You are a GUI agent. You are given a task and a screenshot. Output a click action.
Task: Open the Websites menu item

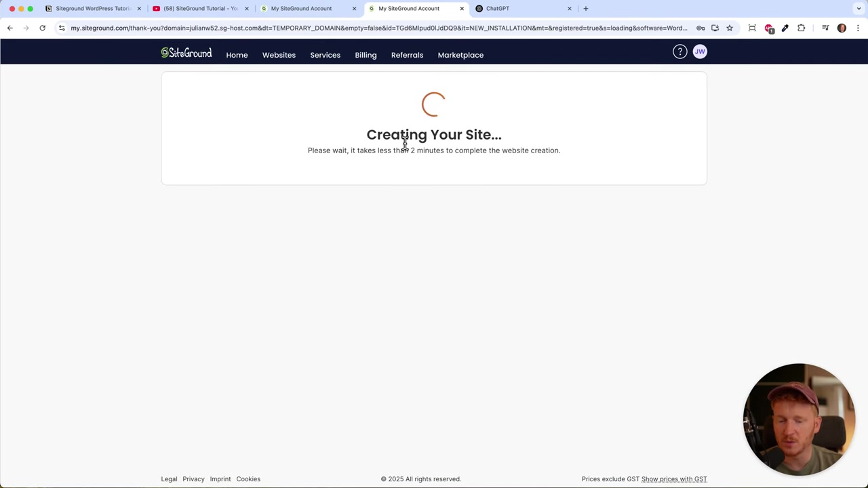coord(279,55)
